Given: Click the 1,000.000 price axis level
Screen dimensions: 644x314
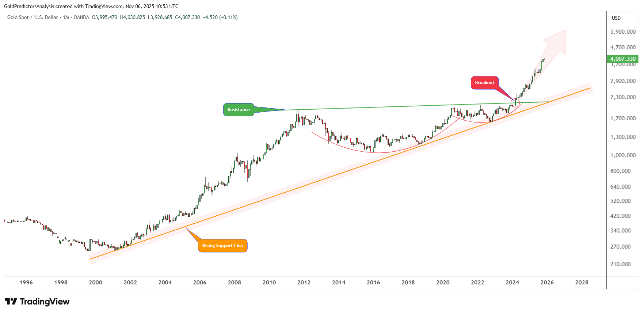Looking at the screenshot, I should (623, 155).
